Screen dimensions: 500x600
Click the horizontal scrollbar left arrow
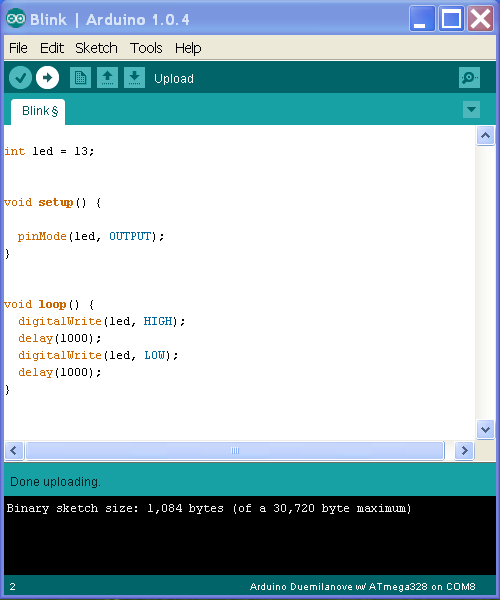pos(14,450)
